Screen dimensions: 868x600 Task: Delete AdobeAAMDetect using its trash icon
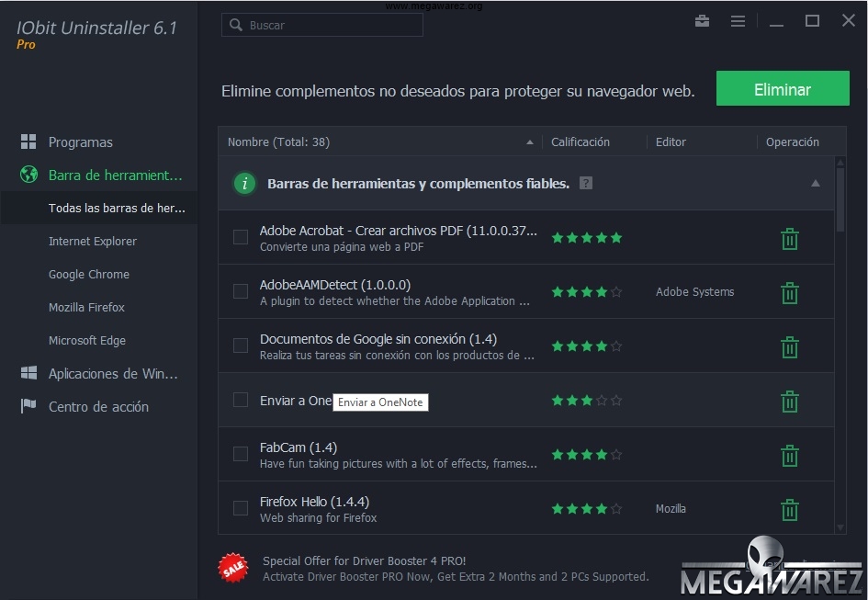(x=789, y=293)
